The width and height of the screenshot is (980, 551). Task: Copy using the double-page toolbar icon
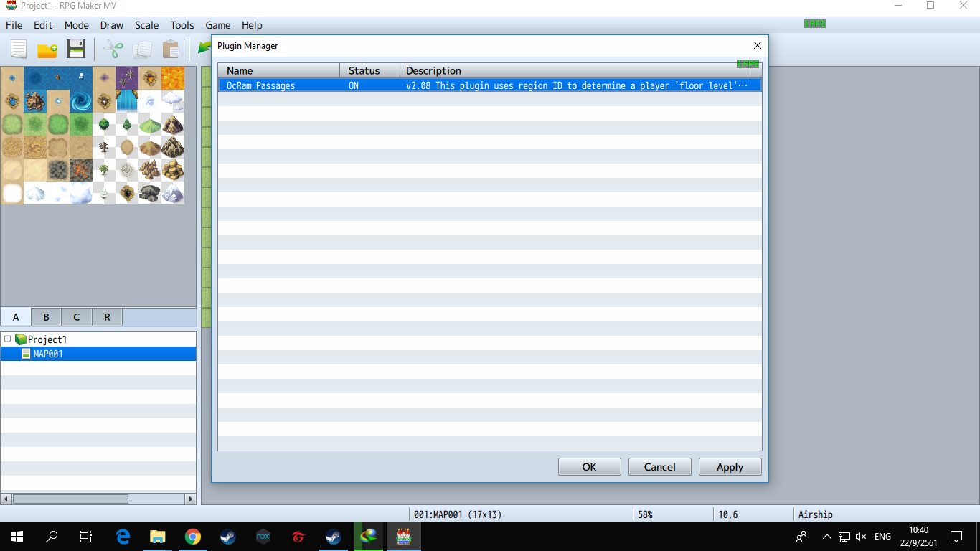tap(142, 49)
